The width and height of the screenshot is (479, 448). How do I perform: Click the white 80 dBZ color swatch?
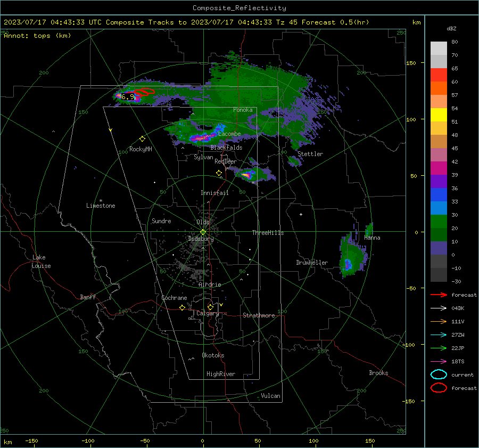[439, 48]
